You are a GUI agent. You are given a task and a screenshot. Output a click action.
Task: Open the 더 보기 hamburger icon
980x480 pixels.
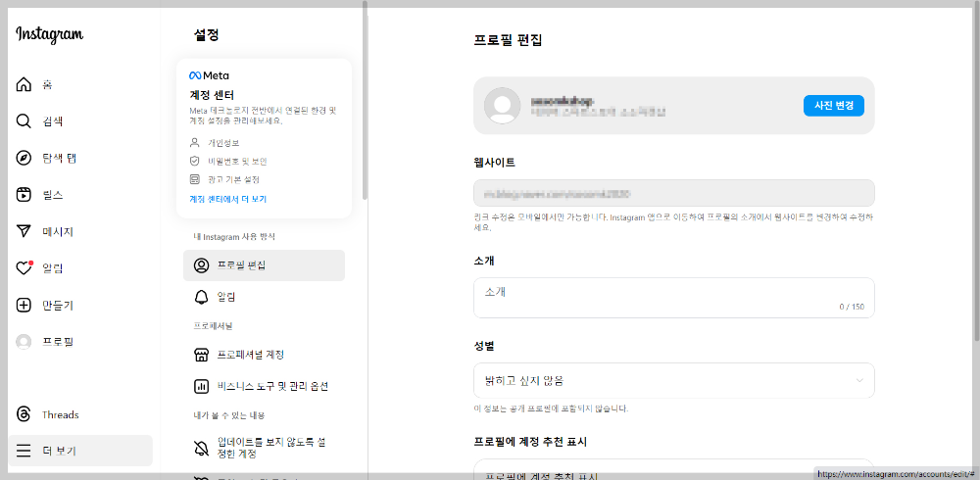click(24, 452)
